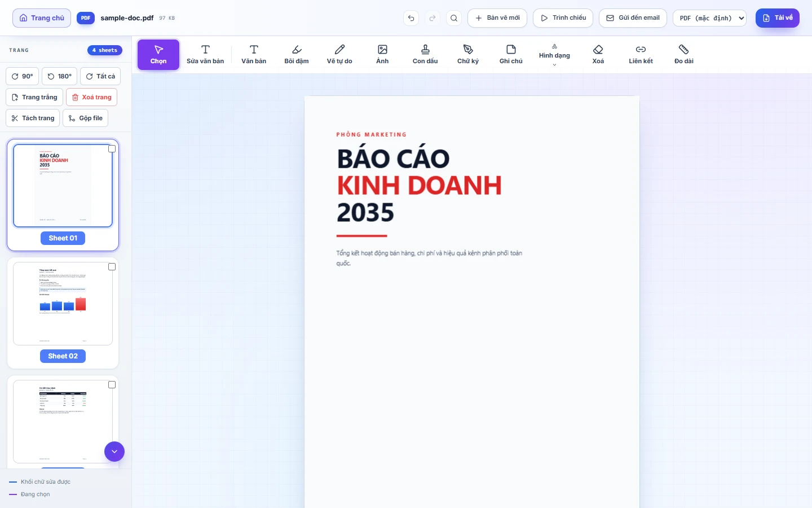
Task: Activate the Sửa văn bản tool
Action: click(205, 55)
